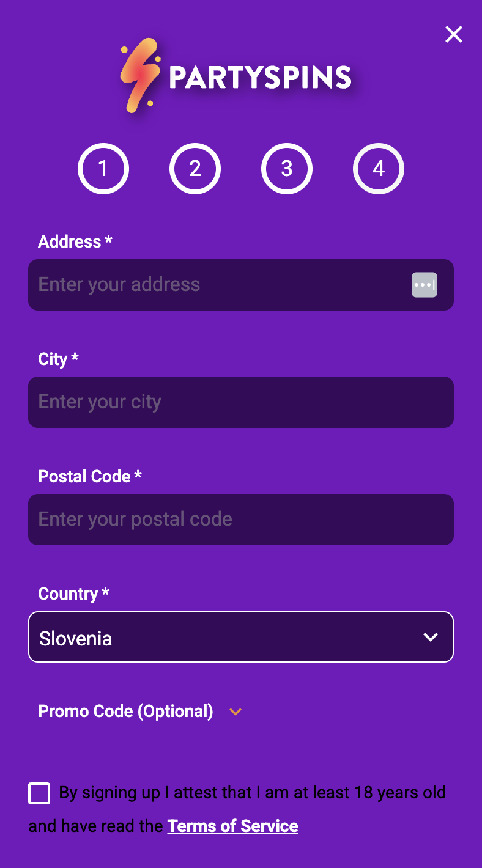Focus the Enter your city field
Image resolution: width=482 pixels, height=868 pixels.
[x=240, y=402]
